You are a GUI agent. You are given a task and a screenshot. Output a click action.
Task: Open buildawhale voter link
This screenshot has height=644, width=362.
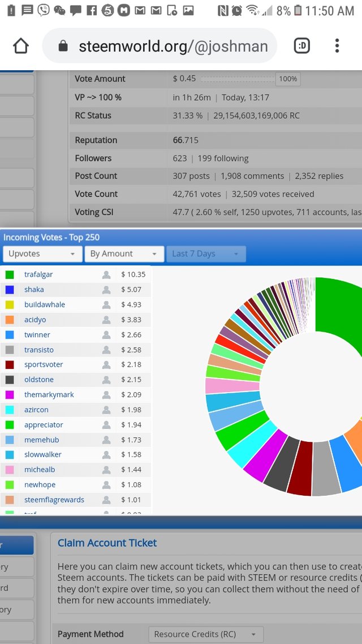[45, 305]
